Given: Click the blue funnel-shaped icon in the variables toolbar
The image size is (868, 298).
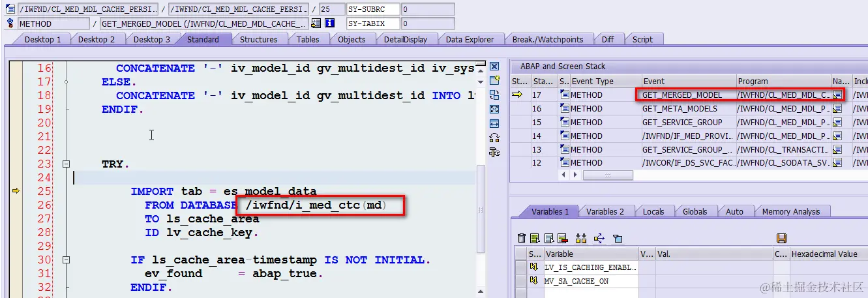Looking at the screenshot, I should 618,239.
